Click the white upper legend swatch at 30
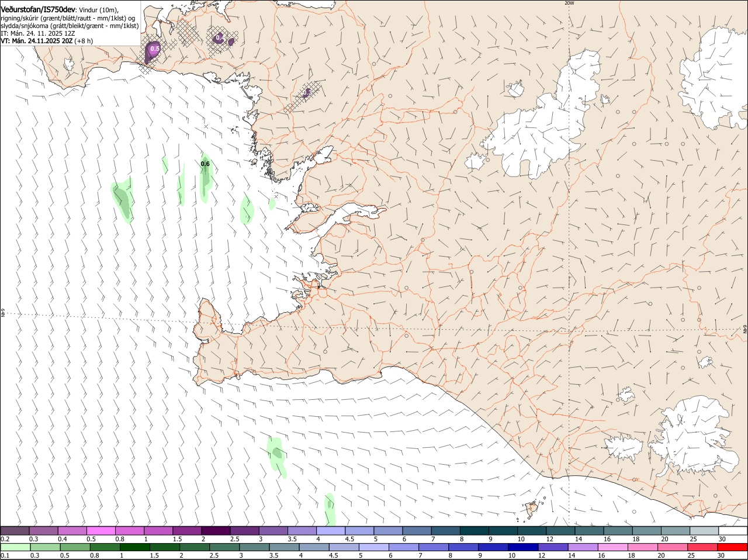The image size is (748, 560). [732, 531]
